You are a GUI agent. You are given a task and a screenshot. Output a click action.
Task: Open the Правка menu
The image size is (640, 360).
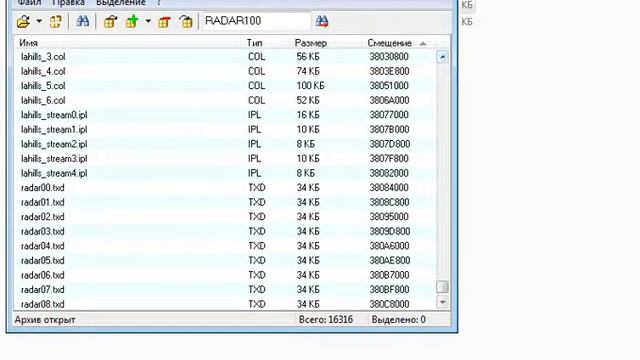tap(68, 3)
